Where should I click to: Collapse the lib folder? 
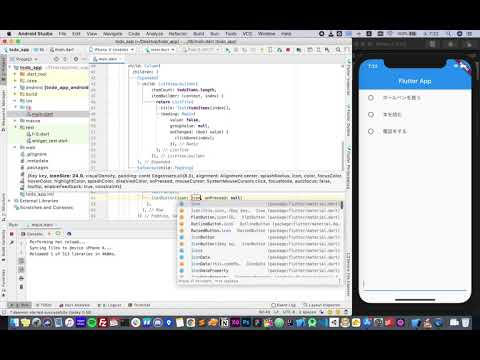[x=15, y=107]
